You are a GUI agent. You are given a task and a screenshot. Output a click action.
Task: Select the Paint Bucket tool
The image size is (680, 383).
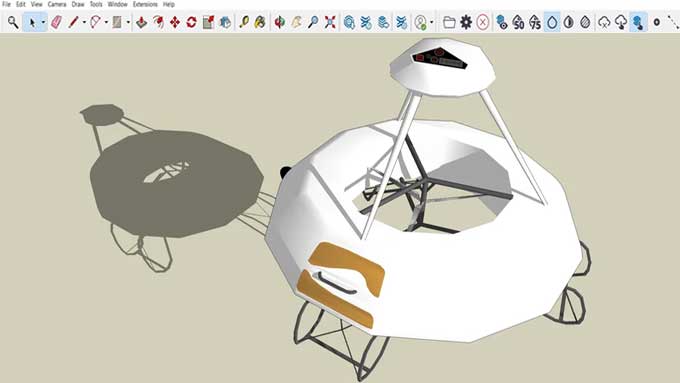pos(260,22)
